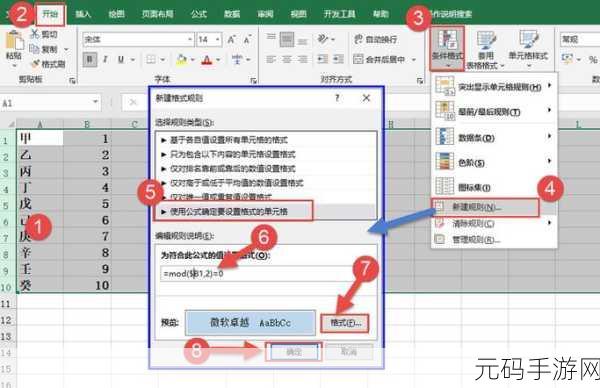The height and width of the screenshot is (388, 600).
Task: Open the Icon Sets (图标集) submenu
Action: [494, 187]
